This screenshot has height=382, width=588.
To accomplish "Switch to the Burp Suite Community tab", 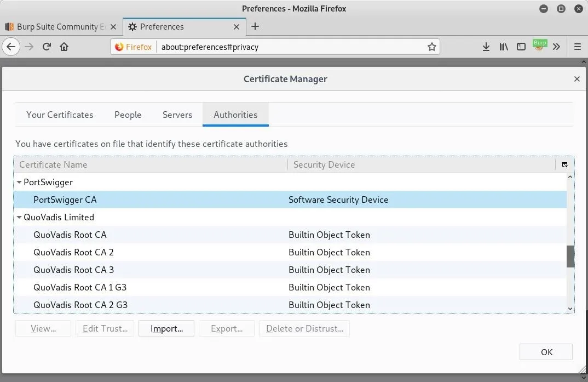I will pyautogui.click(x=60, y=27).
